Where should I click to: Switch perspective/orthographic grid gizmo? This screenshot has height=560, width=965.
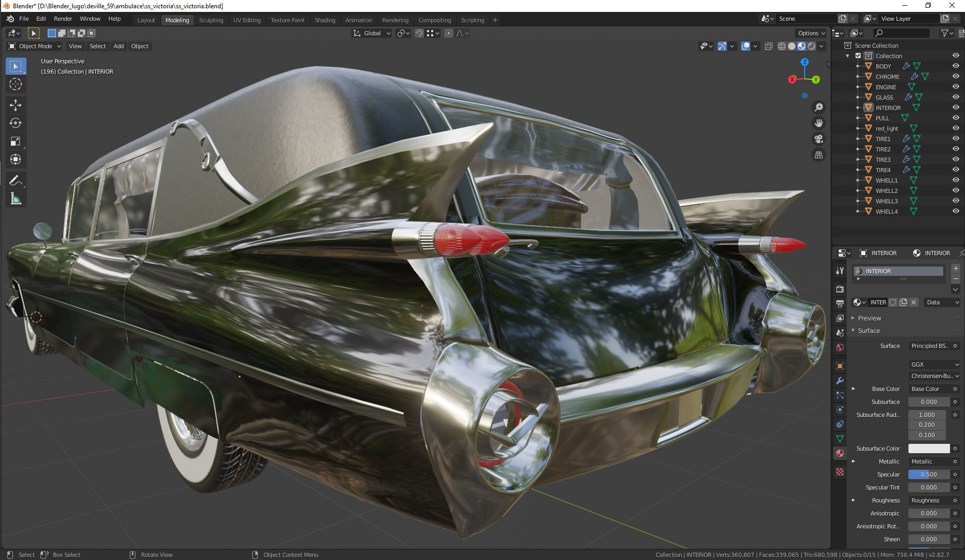pos(819,155)
